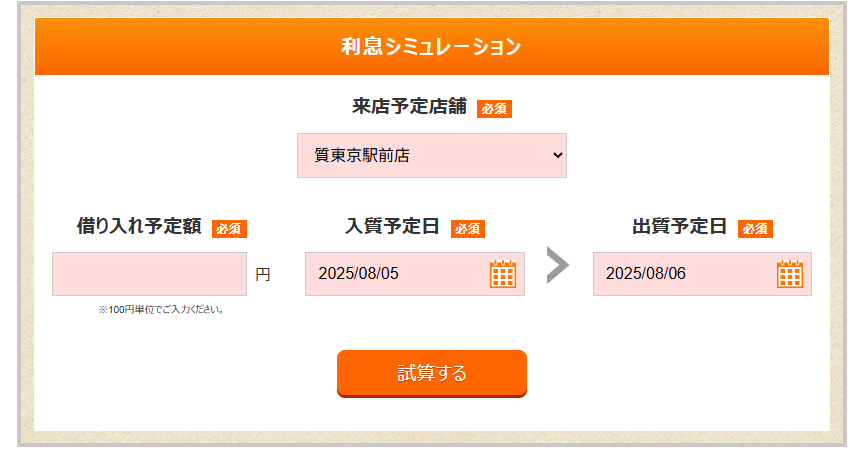Open calendar picker for 入質予定日 field

(503, 274)
